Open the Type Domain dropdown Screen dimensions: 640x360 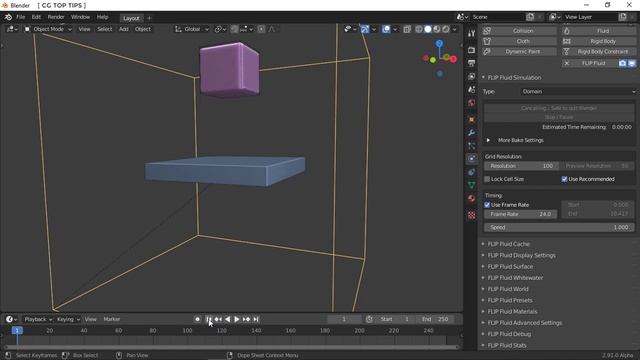click(x=578, y=91)
